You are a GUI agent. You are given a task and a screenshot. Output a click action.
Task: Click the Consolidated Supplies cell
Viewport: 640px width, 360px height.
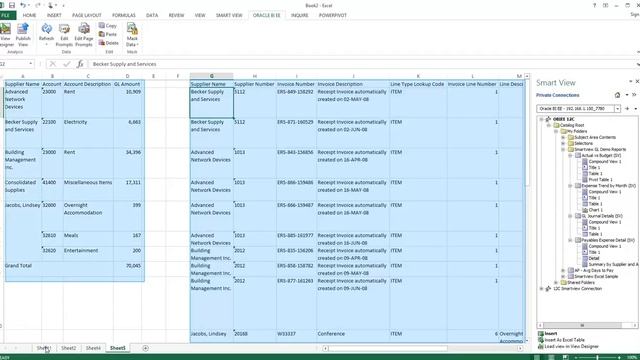point(22,190)
